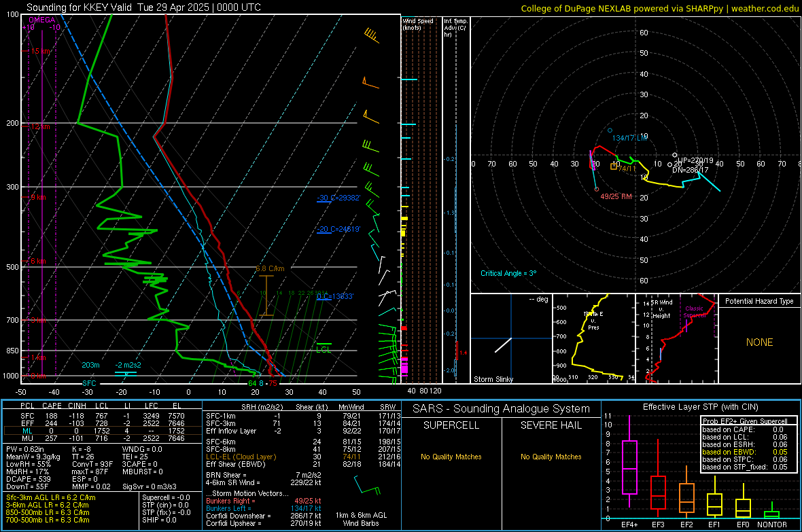Image resolution: width=802 pixels, height=532 pixels.
Task: Click the CAPE column header
Action: pyautogui.click(x=52, y=406)
